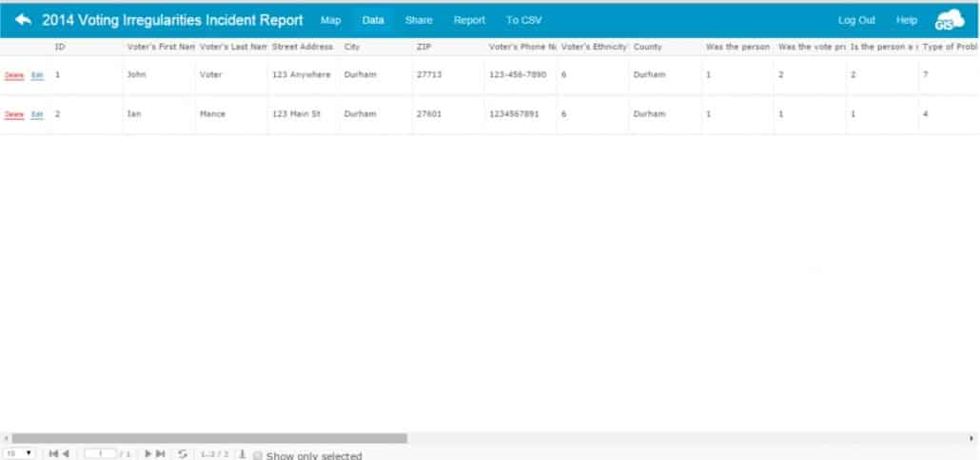Enable Show only selected checkbox
The height and width of the screenshot is (460, 980).
258,456
